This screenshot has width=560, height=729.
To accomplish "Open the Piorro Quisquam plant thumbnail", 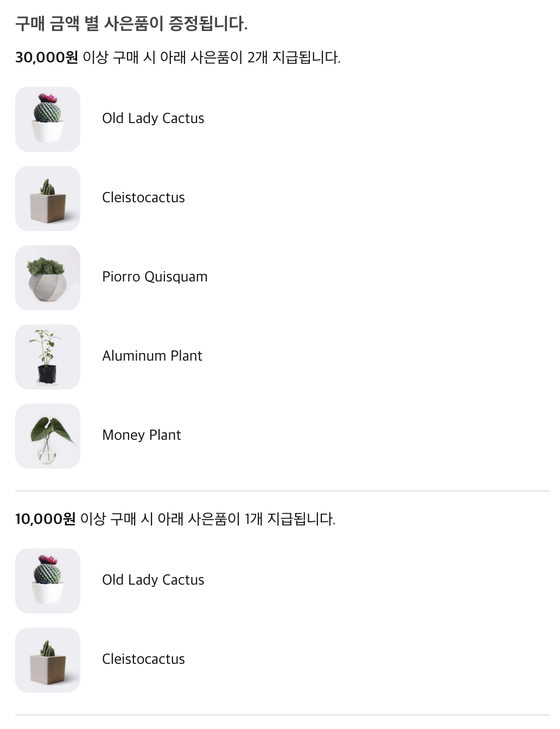I will [x=48, y=278].
